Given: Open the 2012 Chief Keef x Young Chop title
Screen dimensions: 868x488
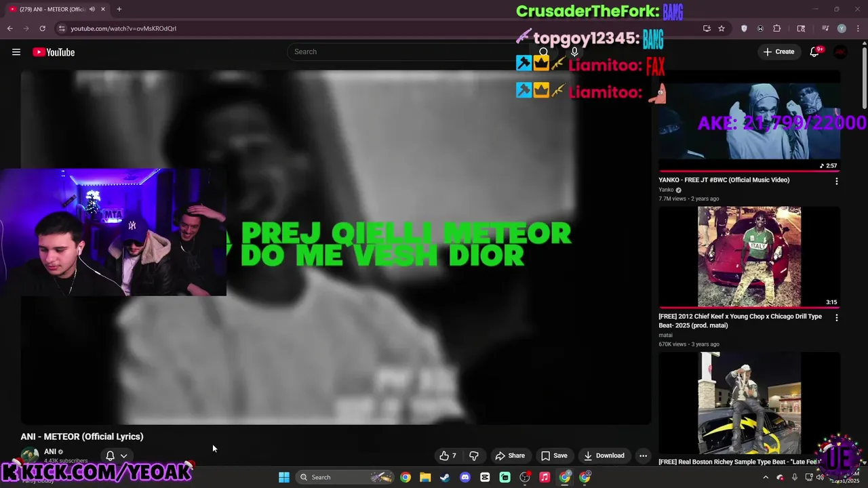Looking at the screenshot, I should click(x=740, y=321).
